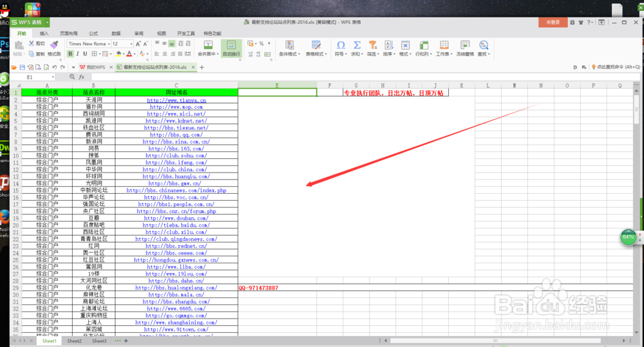
Task: Switch to Sheet2 tab
Action: (x=74, y=341)
